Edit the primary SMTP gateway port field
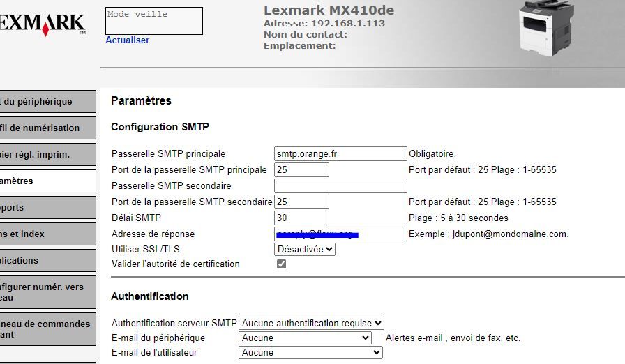 [x=301, y=169]
